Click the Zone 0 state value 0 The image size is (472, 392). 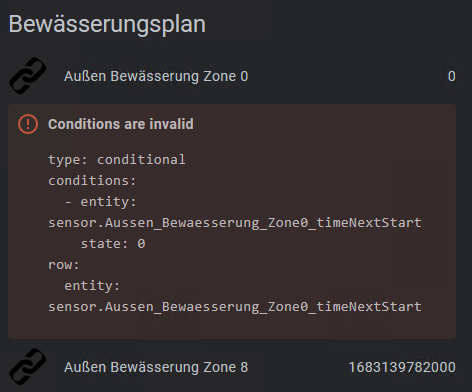(451, 76)
